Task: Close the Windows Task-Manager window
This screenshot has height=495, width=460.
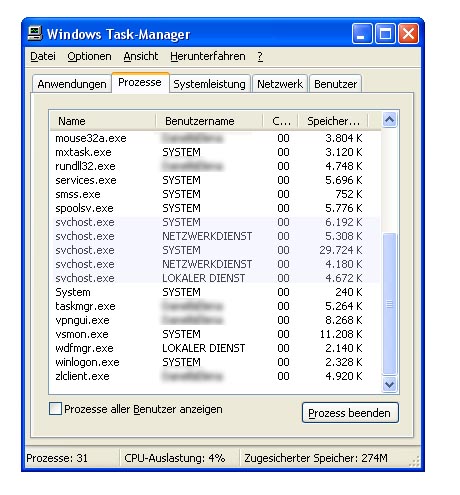Action: pyautogui.click(x=408, y=33)
